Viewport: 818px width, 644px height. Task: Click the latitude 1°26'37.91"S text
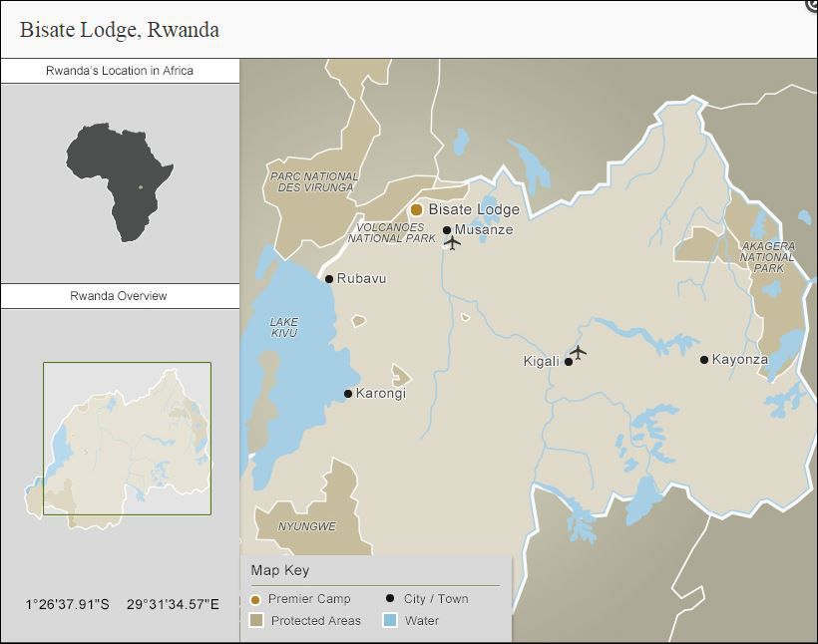tap(67, 605)
